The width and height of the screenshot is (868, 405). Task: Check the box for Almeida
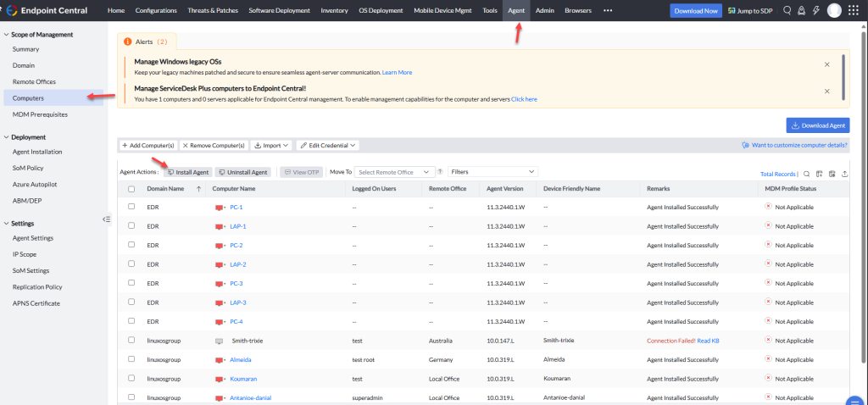point(131,359)
